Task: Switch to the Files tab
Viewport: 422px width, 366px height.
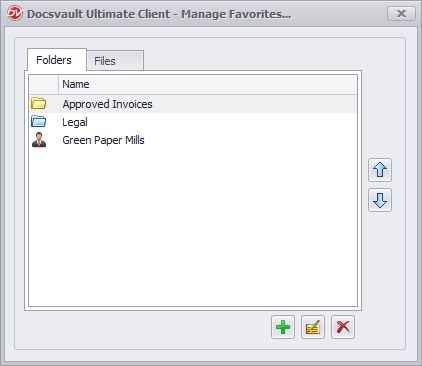Action: tap(115, 61)
